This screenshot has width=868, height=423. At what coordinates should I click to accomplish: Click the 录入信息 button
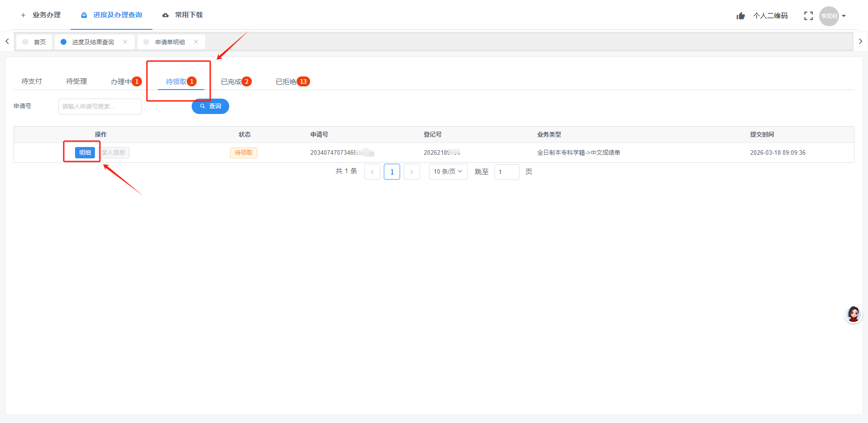tap(113, 152)
